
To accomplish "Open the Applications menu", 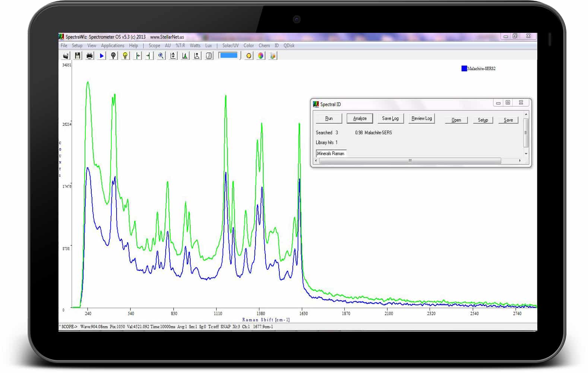I will pyautogui.click(x=113, y=46).
